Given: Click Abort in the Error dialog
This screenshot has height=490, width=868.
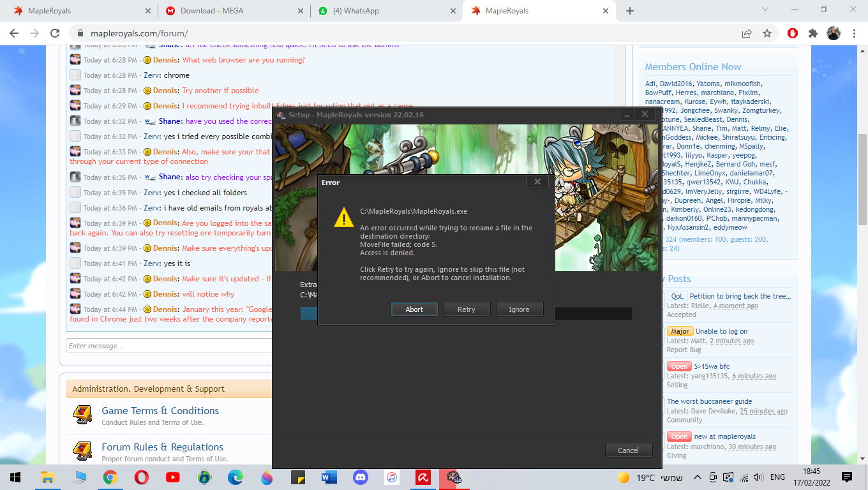Looking at the screenshot, I should [414, 309].
